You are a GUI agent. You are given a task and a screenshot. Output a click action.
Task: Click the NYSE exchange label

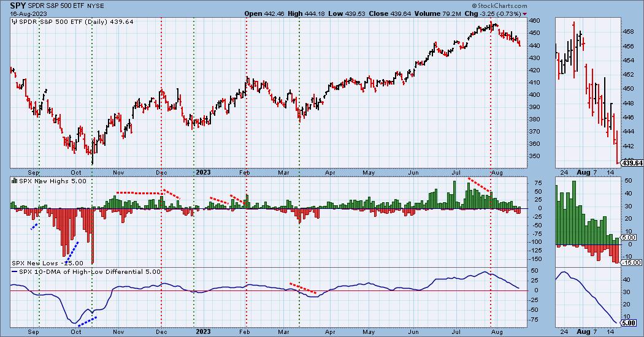96,6
